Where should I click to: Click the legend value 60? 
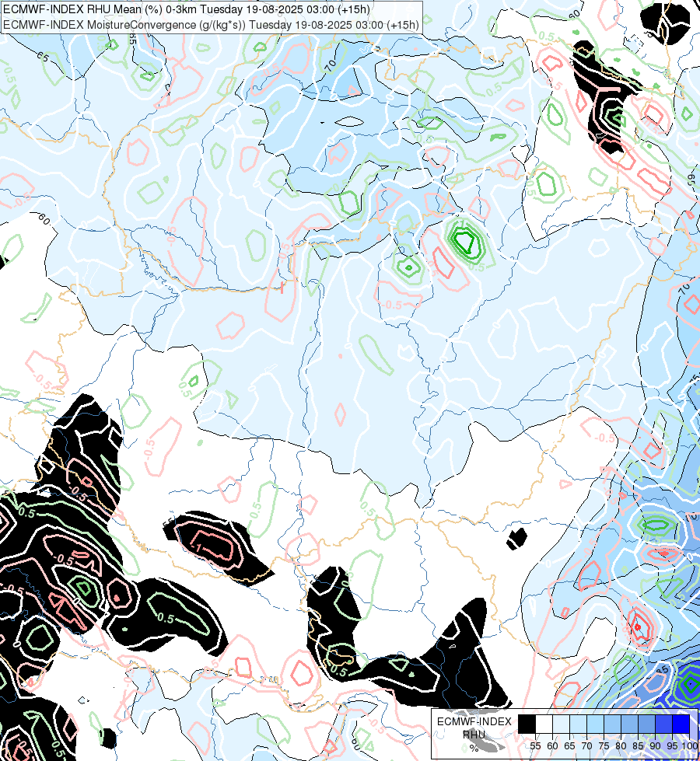pos(552,746)
